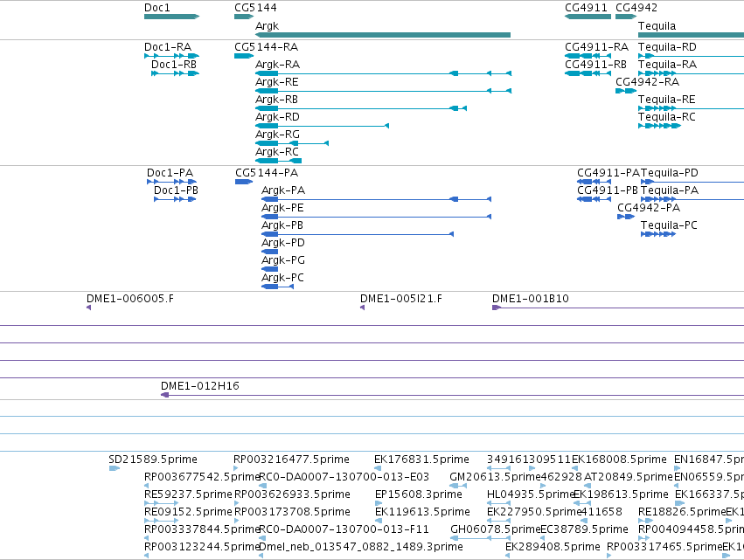Click transcript Argk-RC
The image size is (744, 560).
(x=277, y=152)
